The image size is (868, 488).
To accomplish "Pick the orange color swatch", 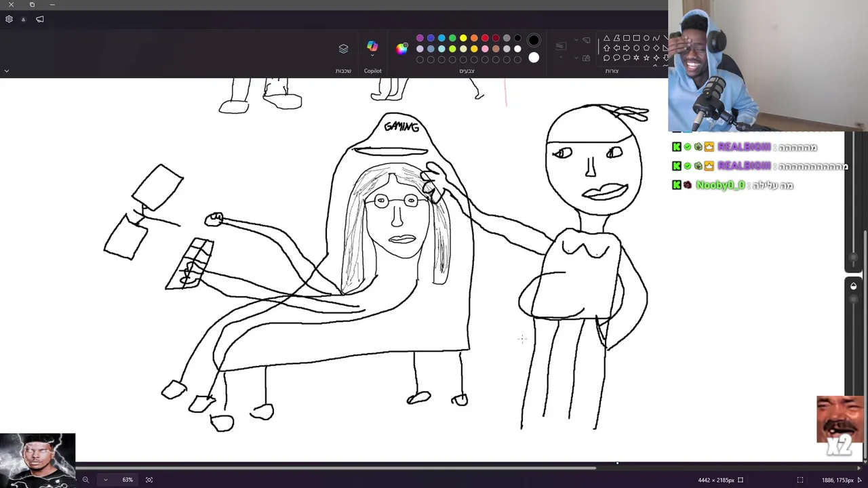I will coord(474,38).
